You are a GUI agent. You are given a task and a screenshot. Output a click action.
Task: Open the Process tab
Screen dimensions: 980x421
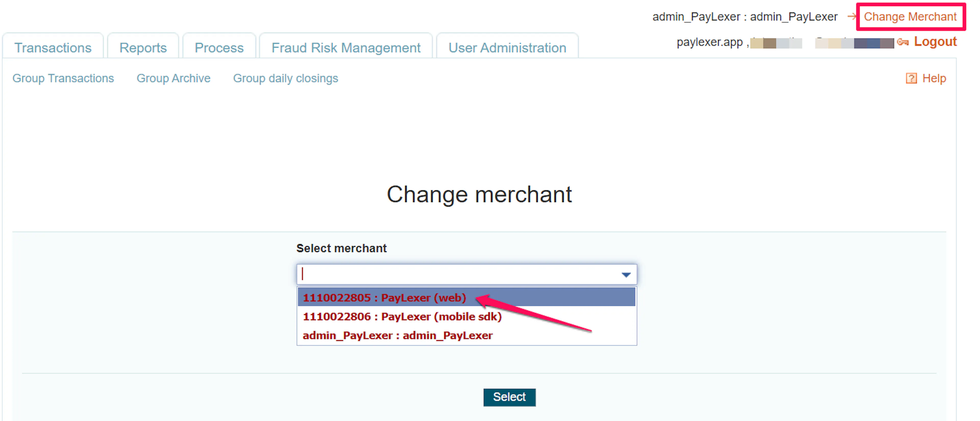pyautogui.click(x=219, y=47)
